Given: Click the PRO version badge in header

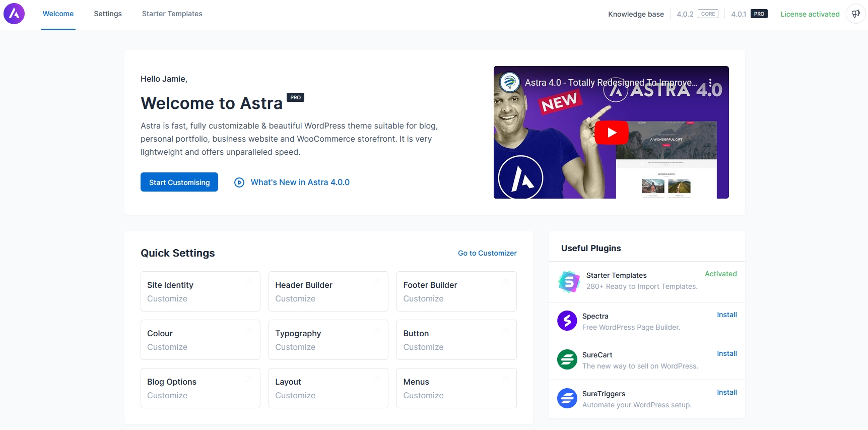Looking at the screenshot, I should point(759,14).
